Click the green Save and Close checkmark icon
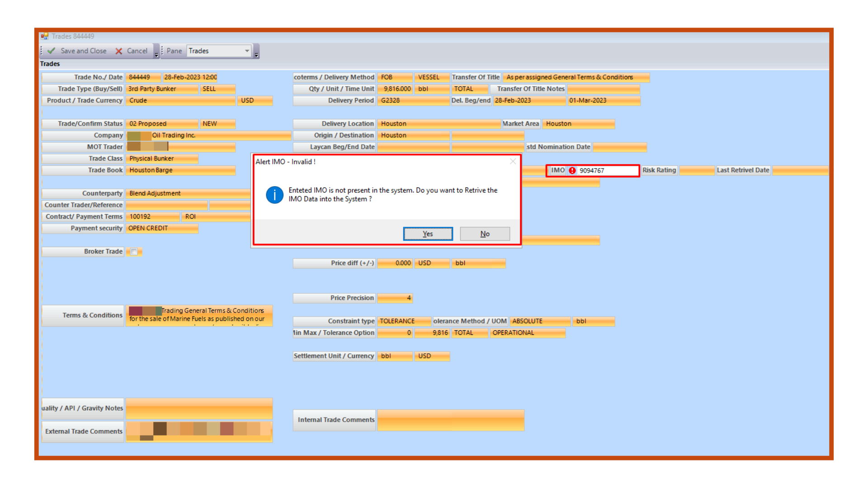The image size is (868, 488). pos(52,51)
